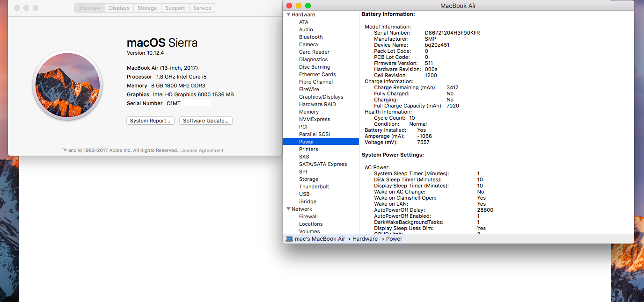Open the Storage tab in About This Mac
Screen dimensions: 644x302
147,8
